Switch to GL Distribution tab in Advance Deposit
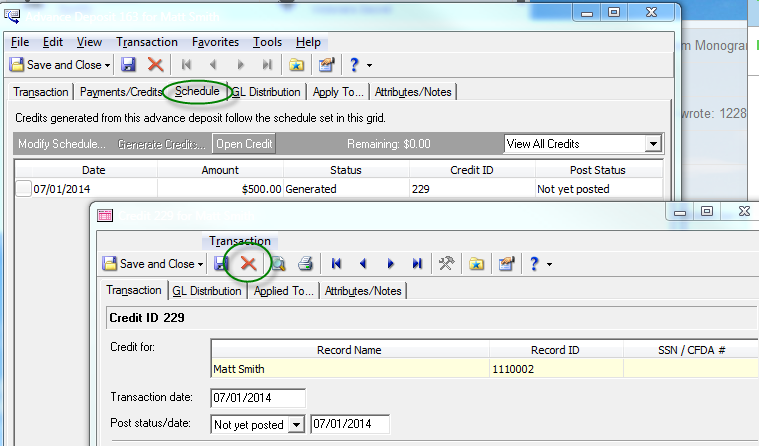 [266, 92]
